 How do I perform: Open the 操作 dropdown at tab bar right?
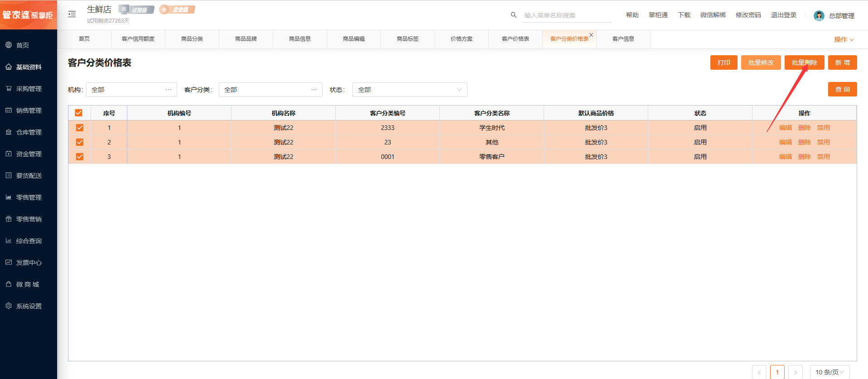(844, 39)
